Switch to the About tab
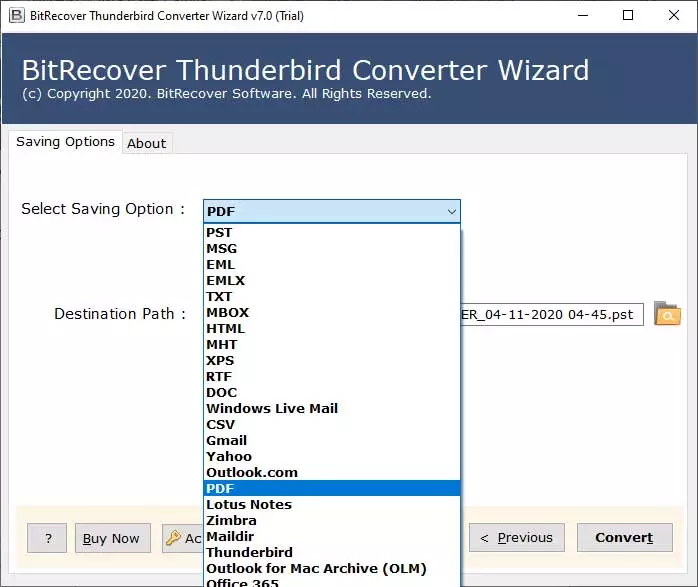This screenshot has width=698, height=587. tap(146, 143)
